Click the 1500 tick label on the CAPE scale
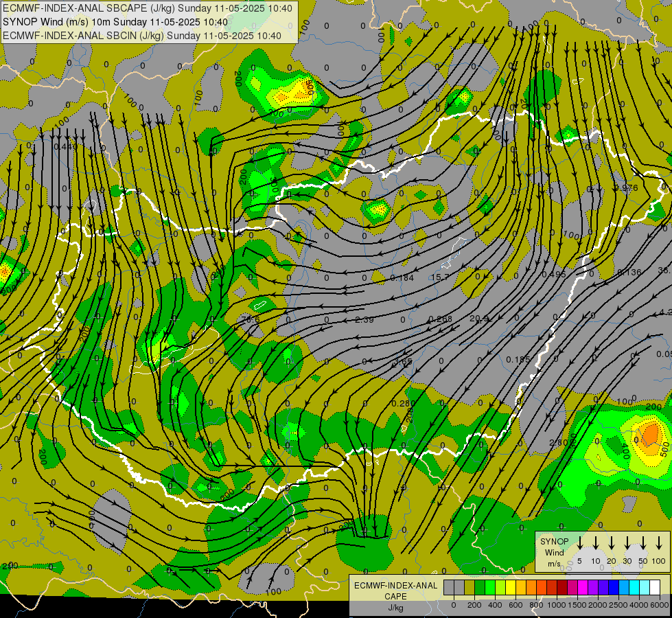This screenshot has height=618, width=672. (577, 605)
